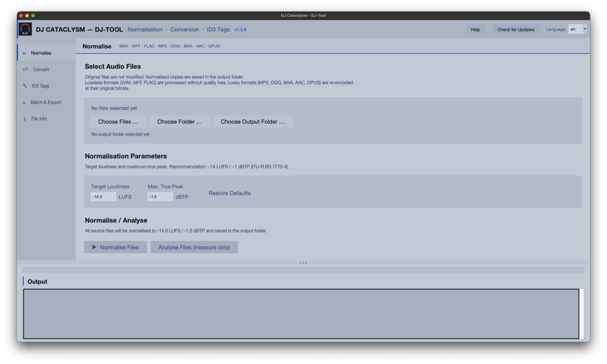Open the ID3 Tags section
This screenshot has height=364, width=607.
[x=46, y=86]
